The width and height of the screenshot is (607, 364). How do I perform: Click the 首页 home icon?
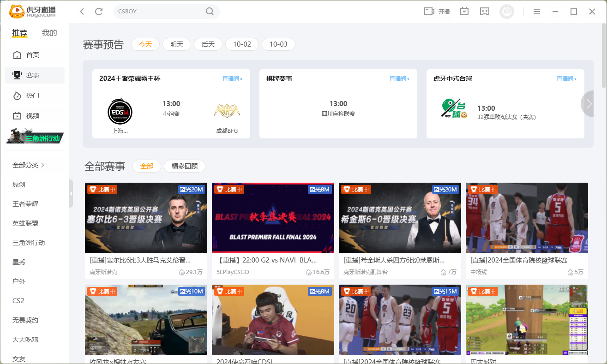click(17, 55)
